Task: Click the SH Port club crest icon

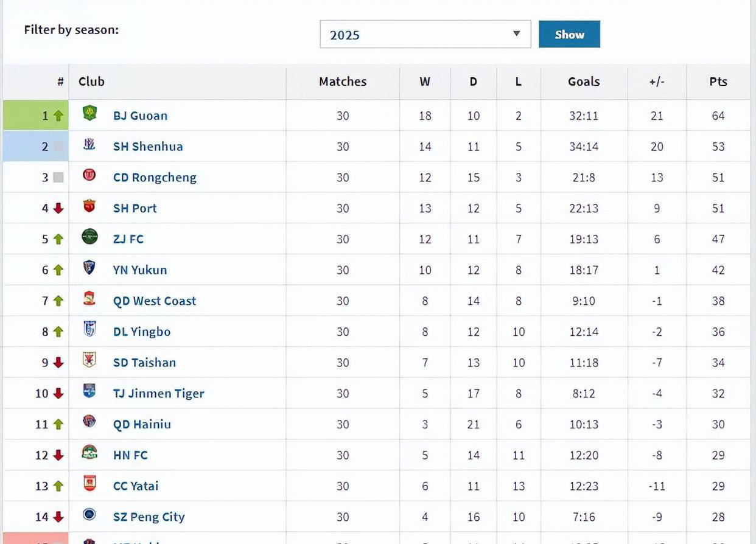Action: pos(89,206)
